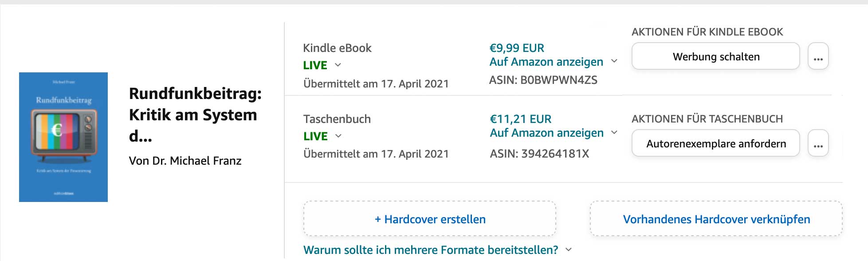Open the book title 'Rundfunkbeitrag: Kritik am System'
The width and height of the screenshot is (868, 261).
point(195,115)
